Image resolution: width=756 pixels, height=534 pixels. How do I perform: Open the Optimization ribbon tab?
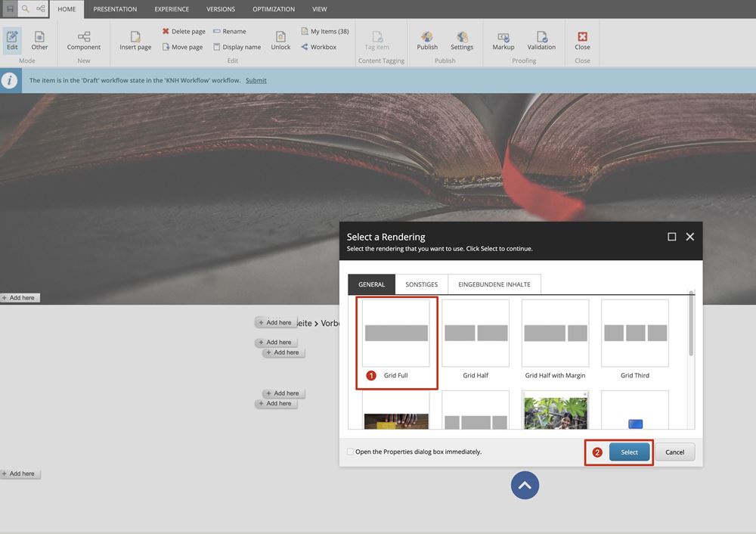274,9
